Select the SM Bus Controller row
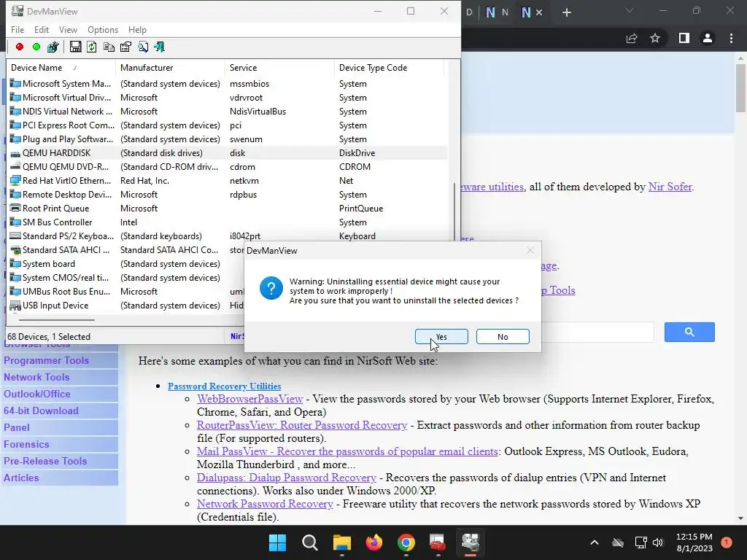This screenshot has width=747, height=560. click(x=228, y=222)
